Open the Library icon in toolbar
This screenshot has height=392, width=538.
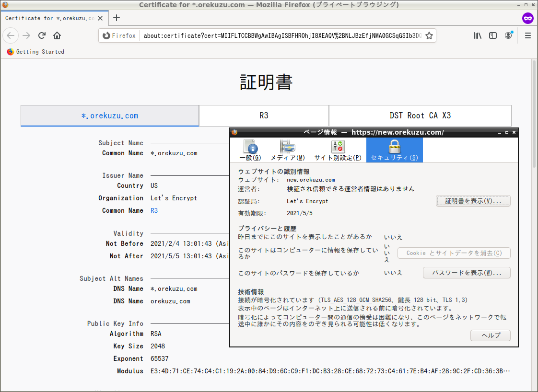[x=478, y=35]
